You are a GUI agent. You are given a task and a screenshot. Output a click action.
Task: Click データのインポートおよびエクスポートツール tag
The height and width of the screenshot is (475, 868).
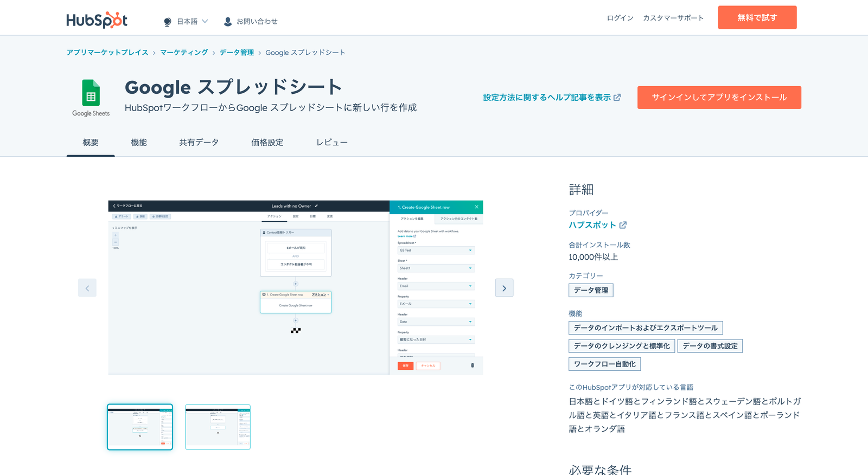646,328
